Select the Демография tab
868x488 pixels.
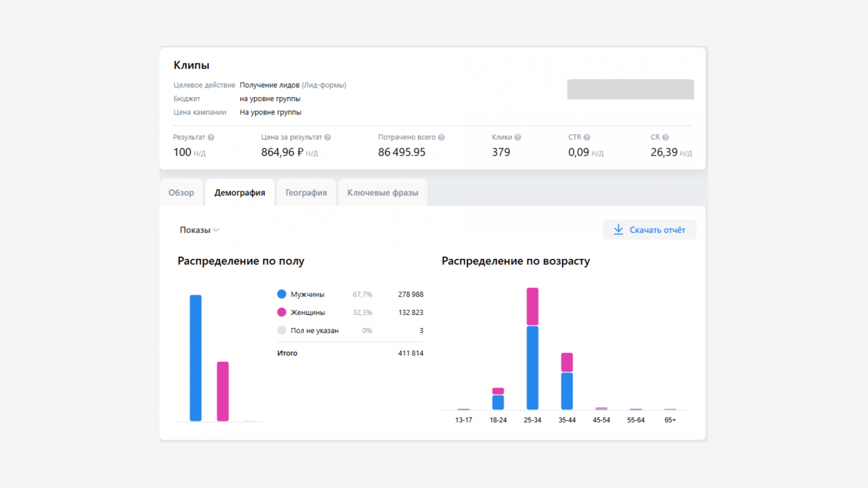tap(240, 193)
